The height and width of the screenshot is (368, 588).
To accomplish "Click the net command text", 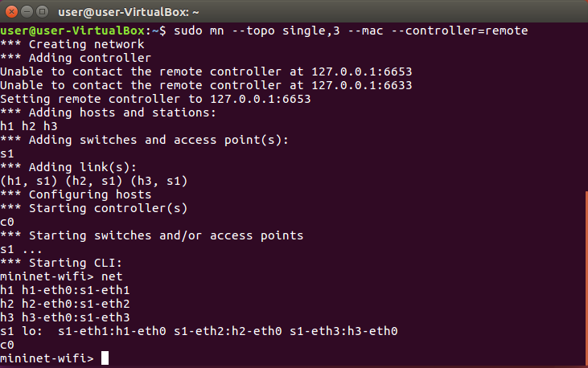I will tap(112, 276).
